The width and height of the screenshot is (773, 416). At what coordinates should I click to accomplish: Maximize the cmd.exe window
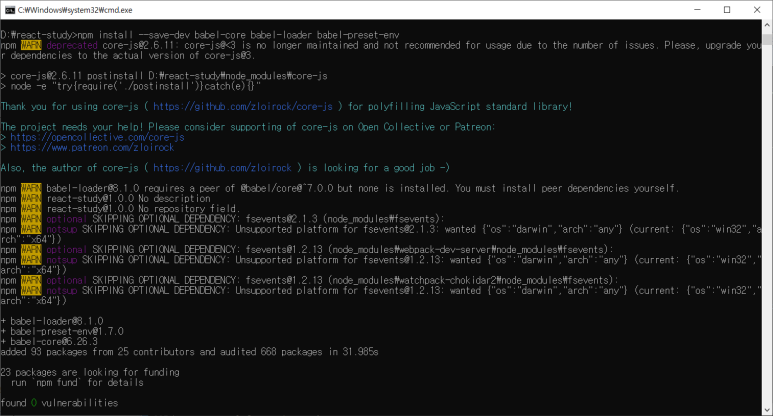(x=727, y=10)
